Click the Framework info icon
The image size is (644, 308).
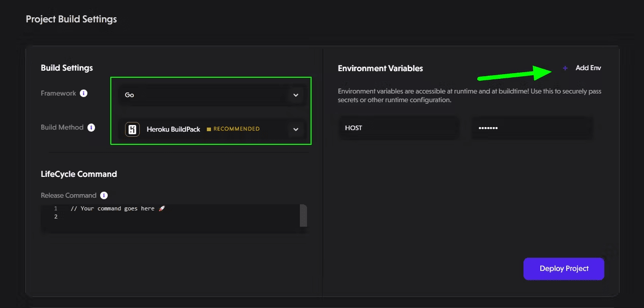84,94
